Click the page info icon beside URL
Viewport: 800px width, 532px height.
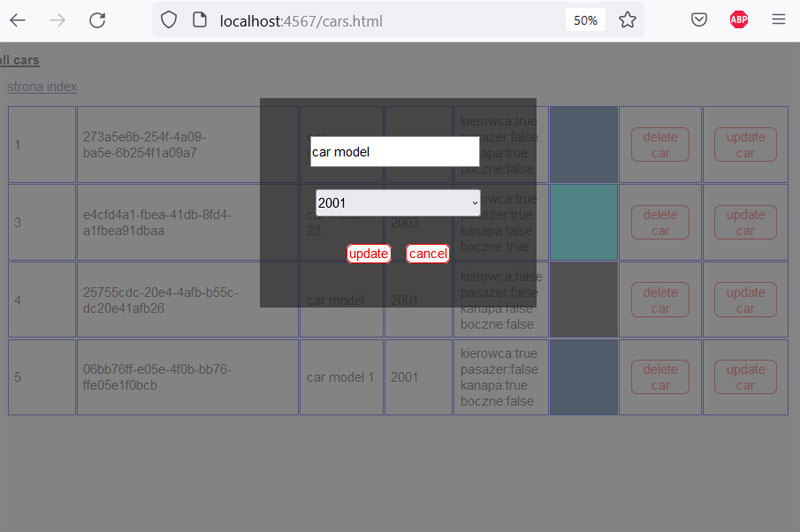(199, 20)
